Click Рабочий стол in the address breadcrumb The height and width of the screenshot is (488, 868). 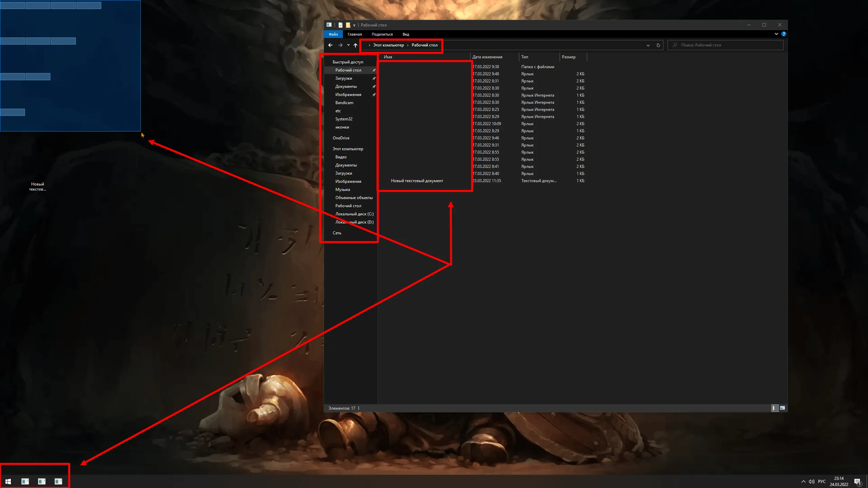(x=424, y=45)
